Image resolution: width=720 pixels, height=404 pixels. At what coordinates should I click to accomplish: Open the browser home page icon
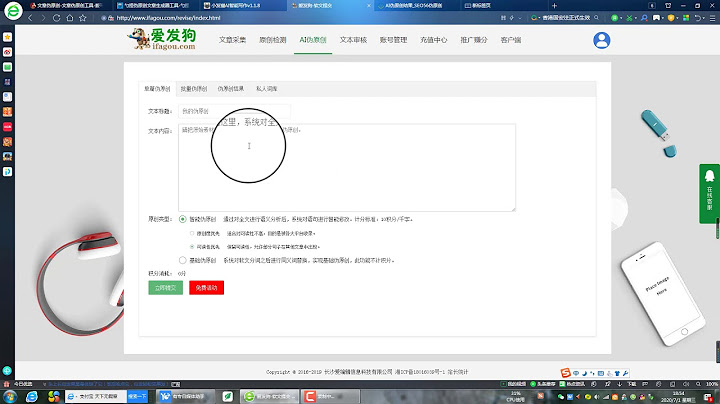tap(70, 18)
